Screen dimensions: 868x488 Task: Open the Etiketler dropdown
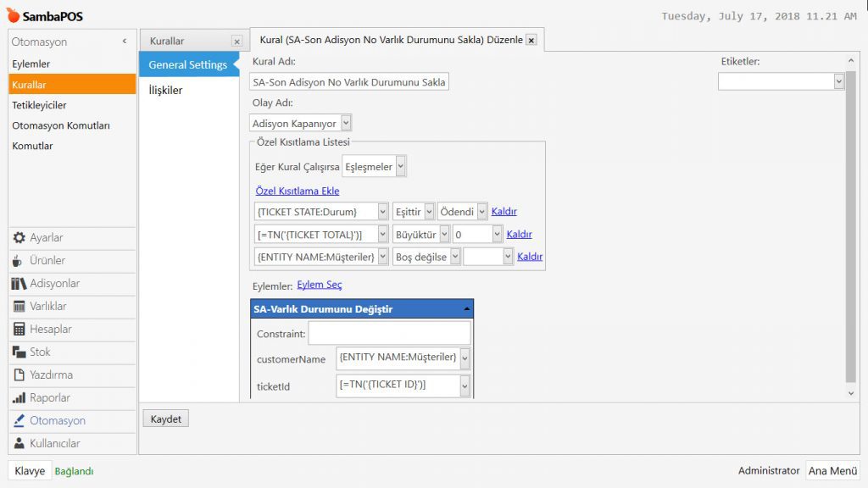pyautogui.click(x=838, y=81)
